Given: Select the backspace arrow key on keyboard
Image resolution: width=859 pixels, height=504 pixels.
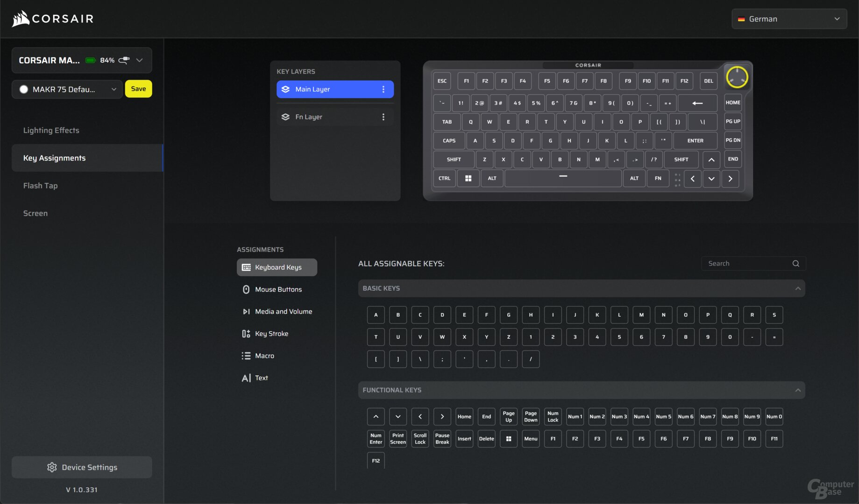Looking at the screenshot, I should coord(697,103).
